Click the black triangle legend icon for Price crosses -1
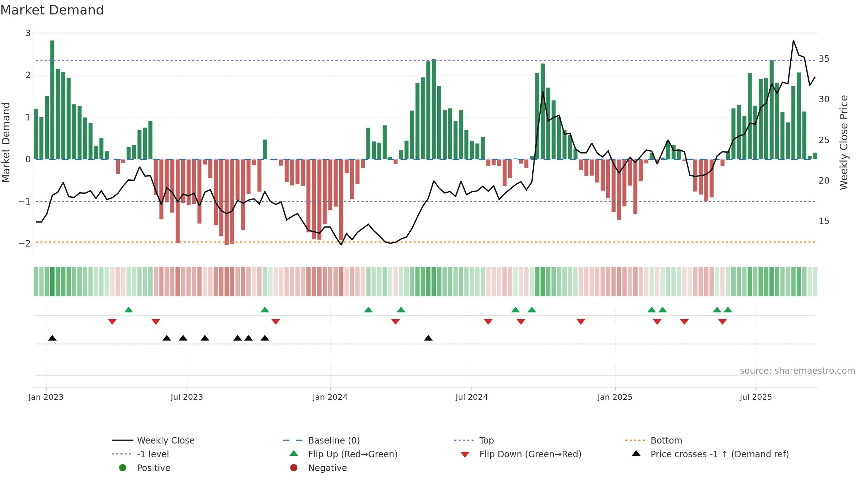868x488 pixels. click(x=636, y=453)
